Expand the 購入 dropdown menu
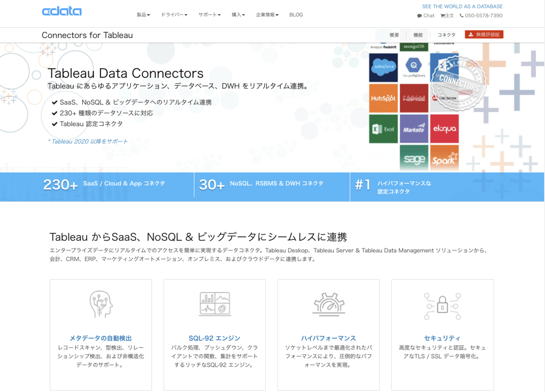Screen dimensions: 545x392 (238, 15)
